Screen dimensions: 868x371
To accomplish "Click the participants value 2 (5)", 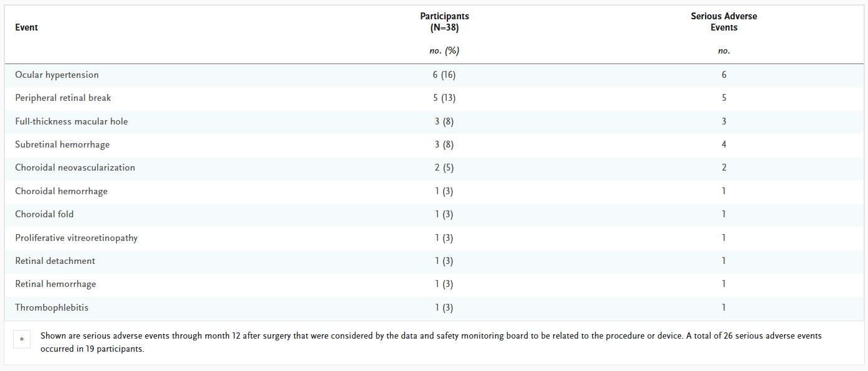I will click(x=444, y=167).
